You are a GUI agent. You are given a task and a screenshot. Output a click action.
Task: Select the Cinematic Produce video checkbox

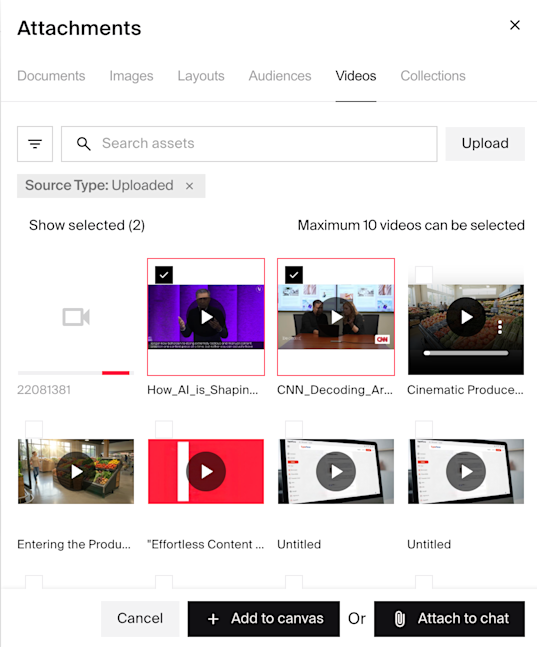coord(424,275)
